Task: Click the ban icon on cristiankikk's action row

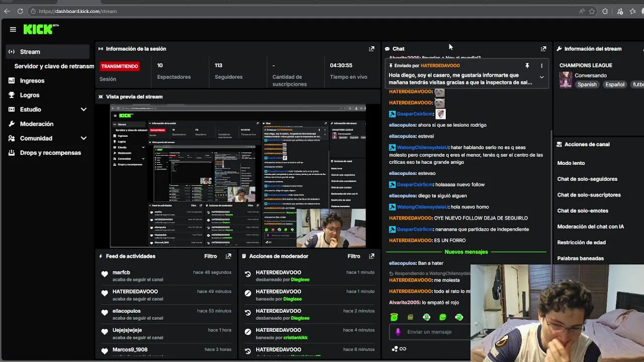Action: 248,332
